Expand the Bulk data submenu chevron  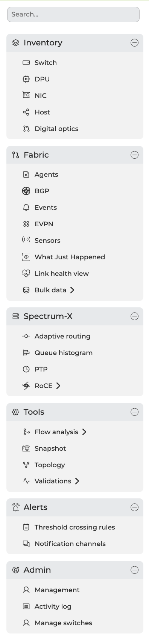[x=72, y=290]
